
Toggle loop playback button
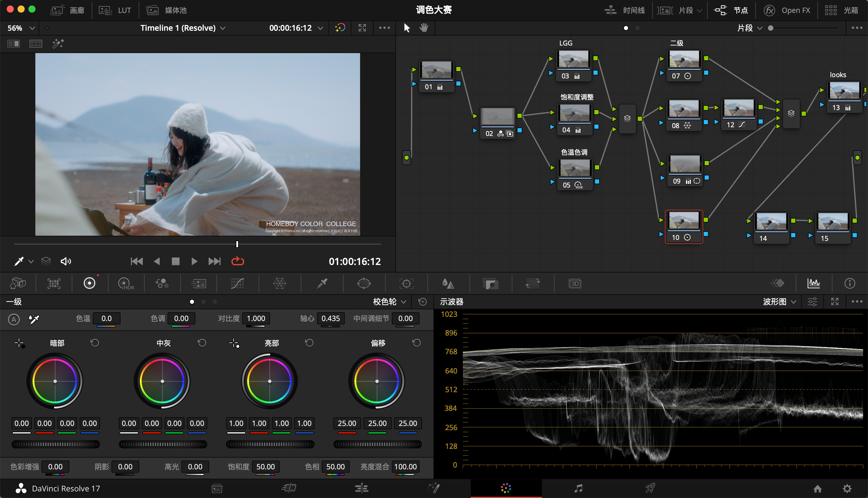click(237, 261)
